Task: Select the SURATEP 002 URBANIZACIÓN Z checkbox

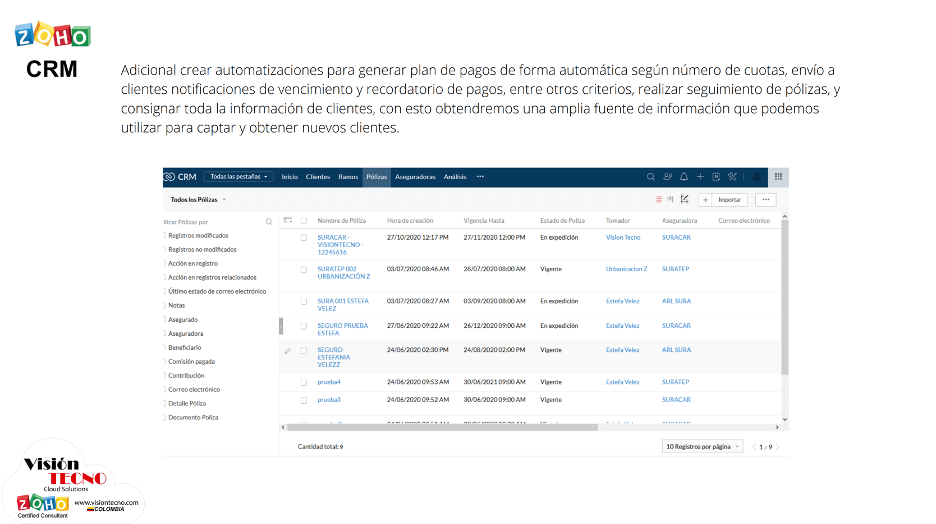Action: pos(304,270)
